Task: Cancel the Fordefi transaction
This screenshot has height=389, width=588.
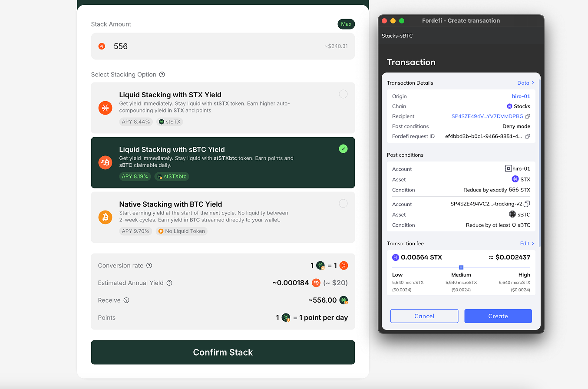Action: tap(424, 316)
